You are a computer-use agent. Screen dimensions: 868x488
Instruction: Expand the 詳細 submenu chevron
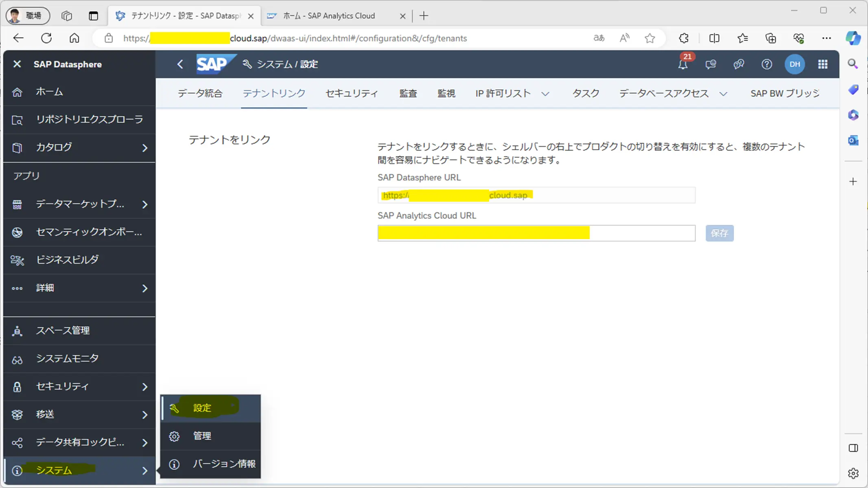point(145,288)
